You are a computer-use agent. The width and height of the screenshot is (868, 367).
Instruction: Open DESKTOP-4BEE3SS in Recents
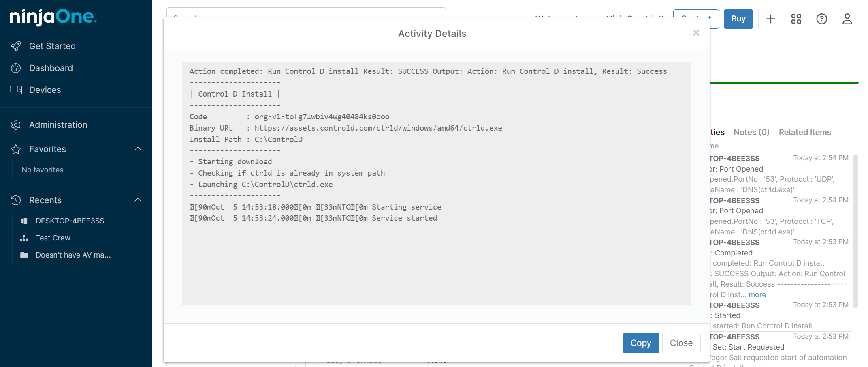70,221
